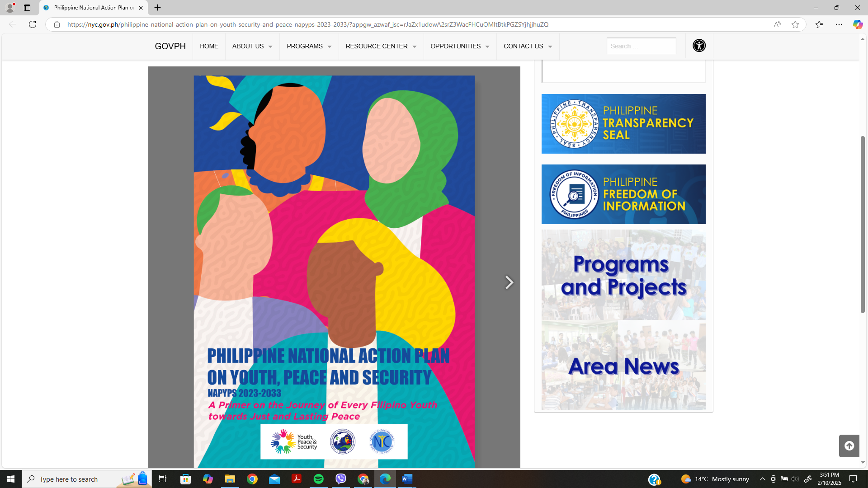Click the back-to-top arrow button
Image resolution: width=868 pixels, height=488 pixels.
[849, 446]
